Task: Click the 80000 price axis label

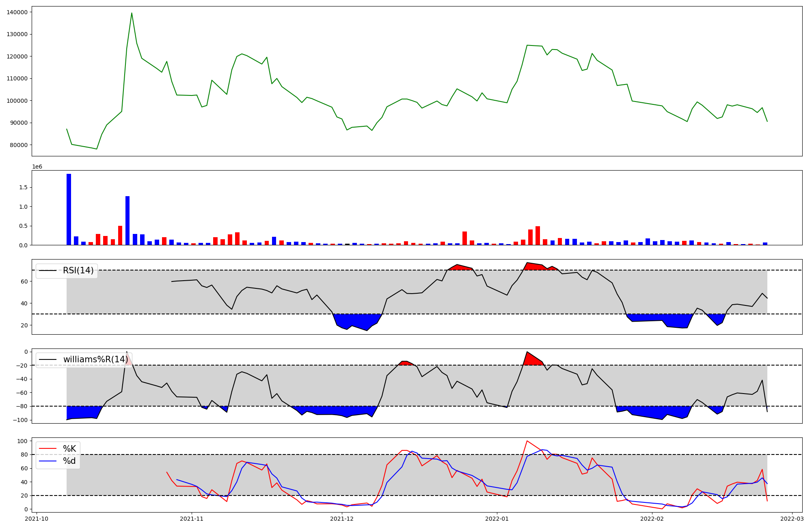Action: click(19, 145)
